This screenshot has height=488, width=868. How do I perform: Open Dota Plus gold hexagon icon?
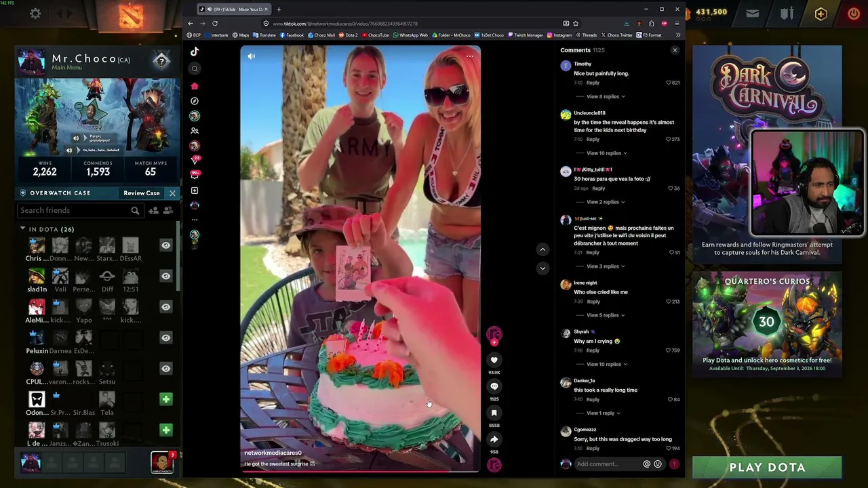[x=821, y=14]
